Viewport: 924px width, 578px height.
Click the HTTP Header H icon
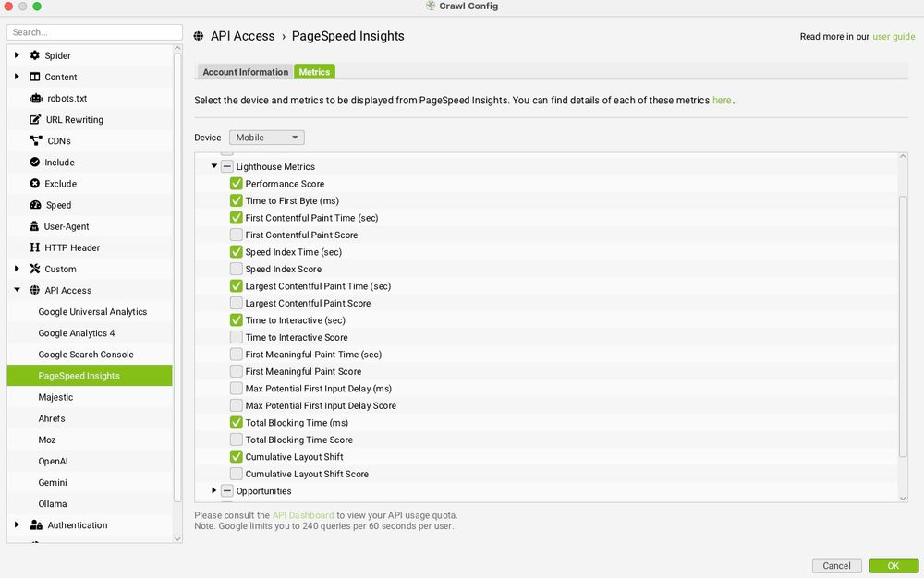pyautogui.click(x=35, y=247)
